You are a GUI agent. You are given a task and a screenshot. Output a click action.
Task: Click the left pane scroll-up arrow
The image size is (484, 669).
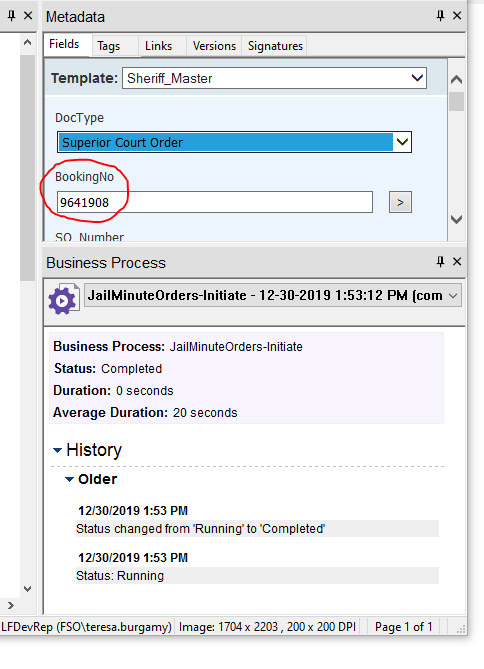pos(27,42)
